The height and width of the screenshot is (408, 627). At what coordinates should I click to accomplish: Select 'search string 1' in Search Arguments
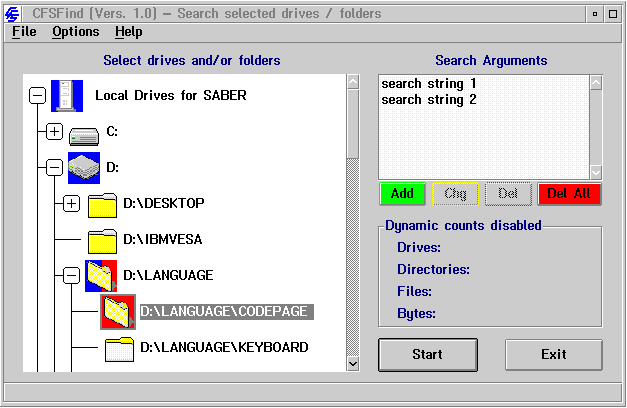pyautogui.click(x=429, y=84)
